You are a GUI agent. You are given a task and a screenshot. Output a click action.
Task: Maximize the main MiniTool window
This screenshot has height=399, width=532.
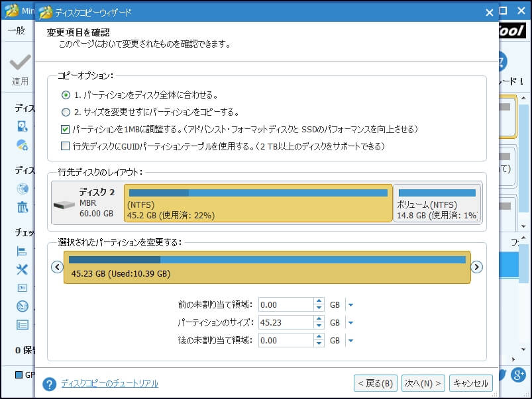click(503, 11)
